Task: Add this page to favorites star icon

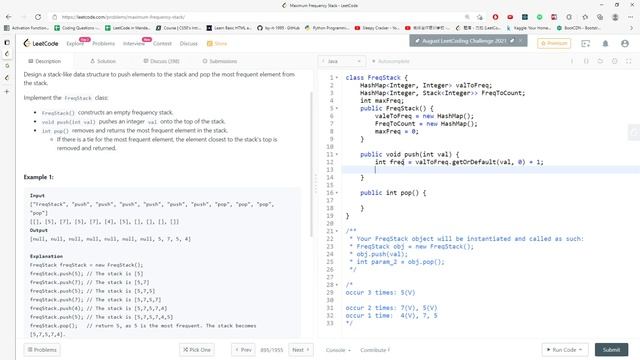Action: pos(480,17)
